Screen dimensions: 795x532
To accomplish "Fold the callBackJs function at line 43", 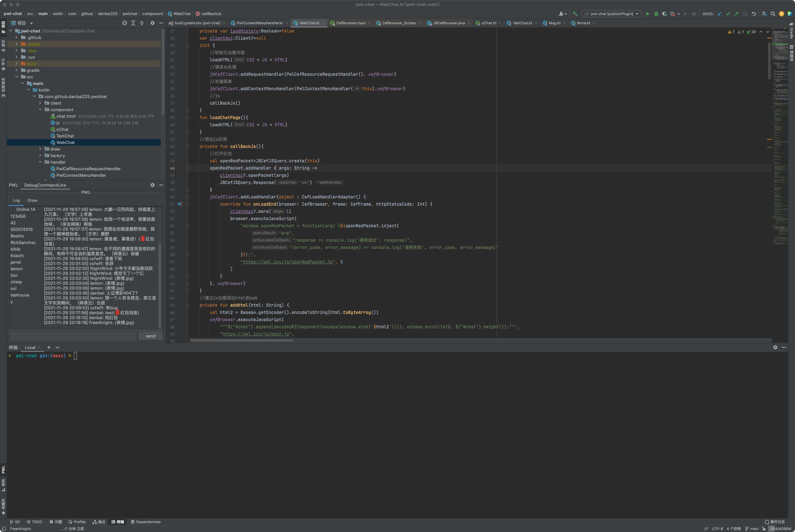I will coord(187,147).
